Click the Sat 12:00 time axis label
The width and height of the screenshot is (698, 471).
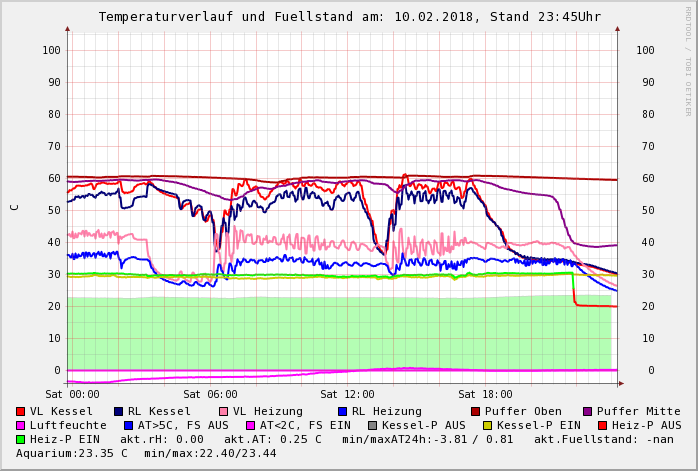click(x=347, y=394)
